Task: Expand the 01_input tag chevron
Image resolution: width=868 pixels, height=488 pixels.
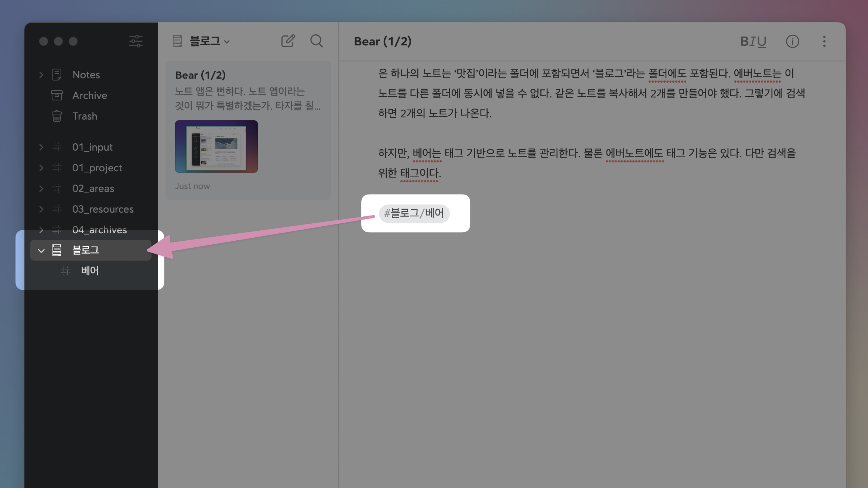Action: tap(41, 147)
